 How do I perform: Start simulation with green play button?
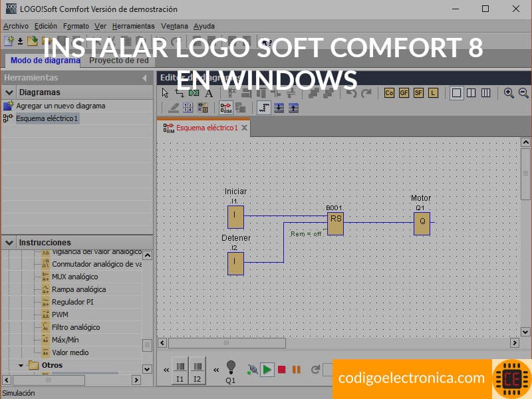click(267, 370)
